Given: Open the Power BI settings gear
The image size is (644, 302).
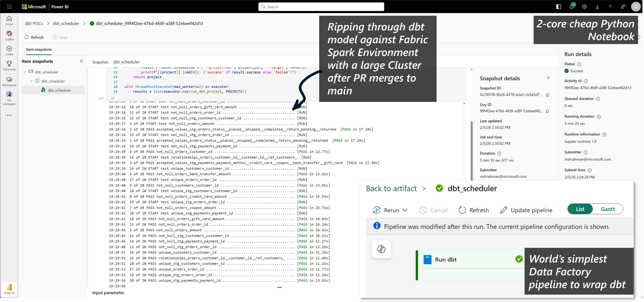Looking at the screenshot, I should coord(584,7).
